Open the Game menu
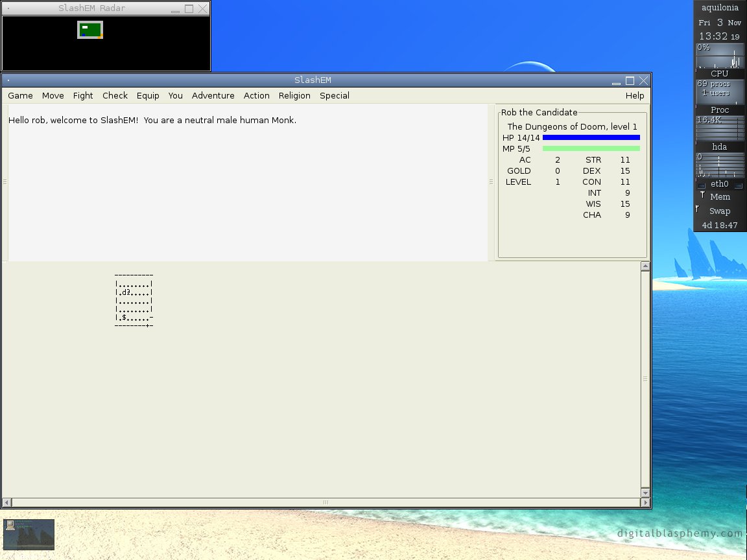 click(20, 95)
